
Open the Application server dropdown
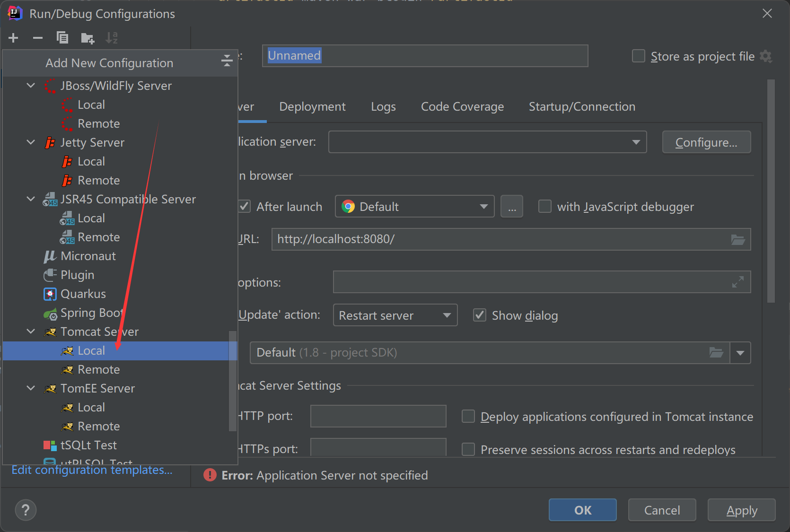pos(487,142)
